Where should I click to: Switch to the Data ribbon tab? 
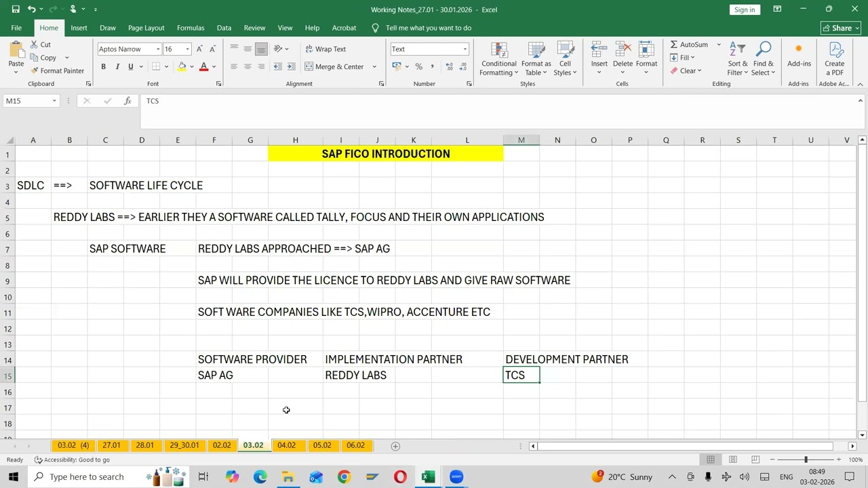click(224, 28)
